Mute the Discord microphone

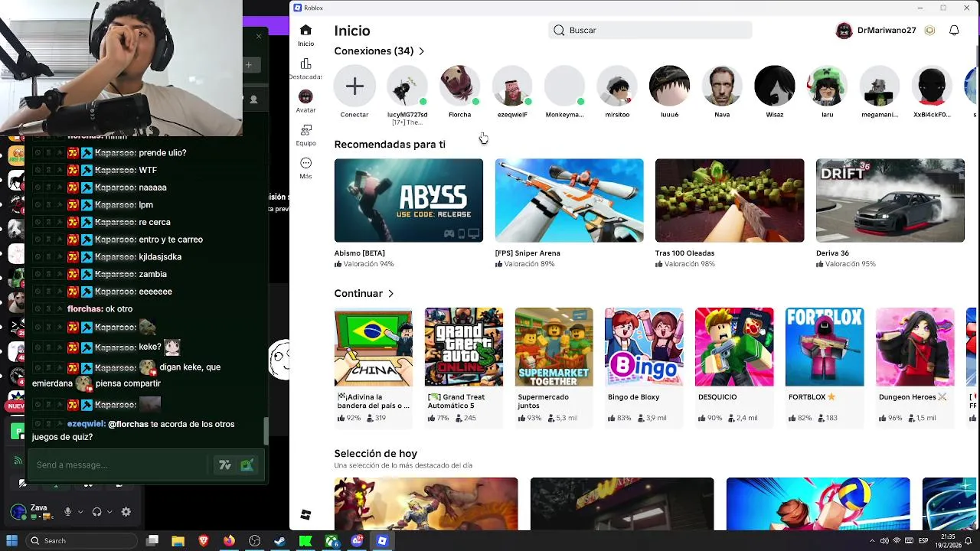[x=67, y=512]
